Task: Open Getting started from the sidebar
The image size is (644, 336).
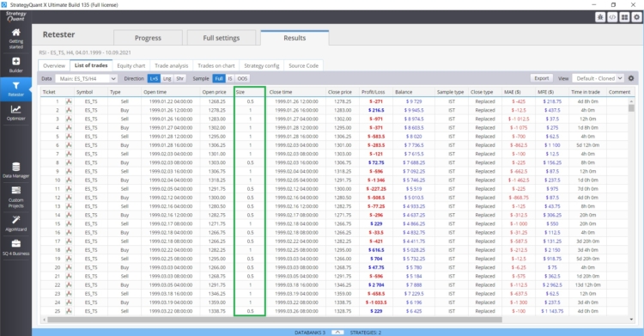Action: coord(15,39)
